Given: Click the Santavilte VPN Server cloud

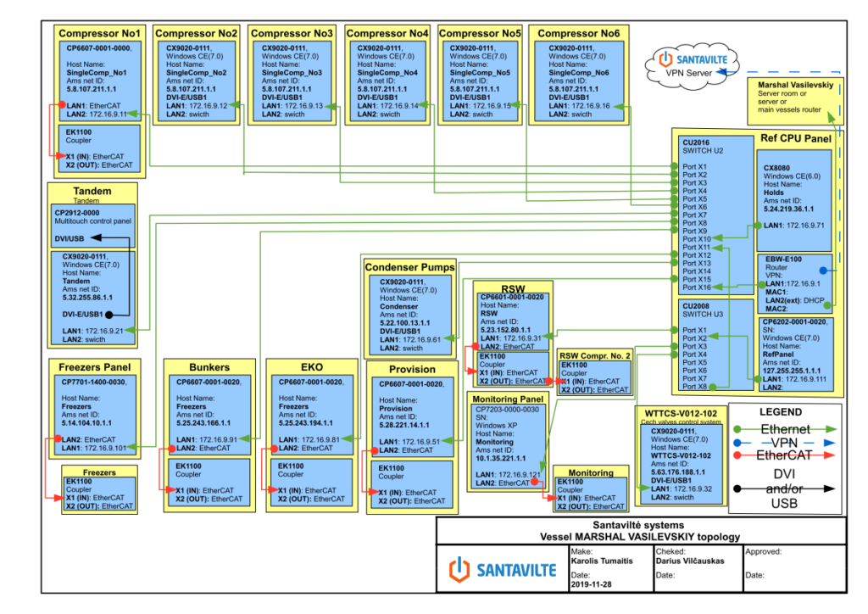Looking at the screenshot, I should tap(692, 65).
